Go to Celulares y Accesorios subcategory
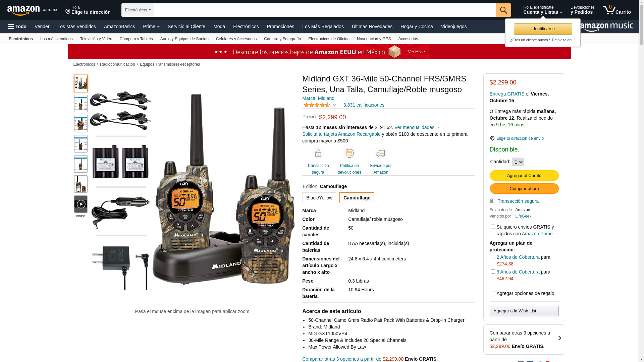The image size is (644, 362). 236,39
